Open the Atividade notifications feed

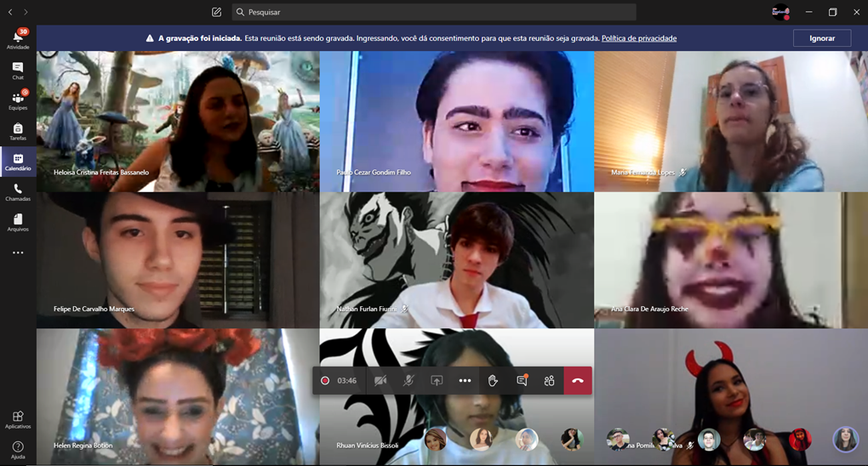[17, 39]
